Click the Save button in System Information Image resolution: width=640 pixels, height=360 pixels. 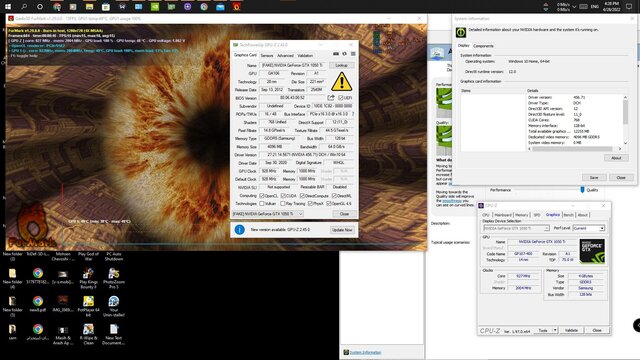(x=593, y=178)
